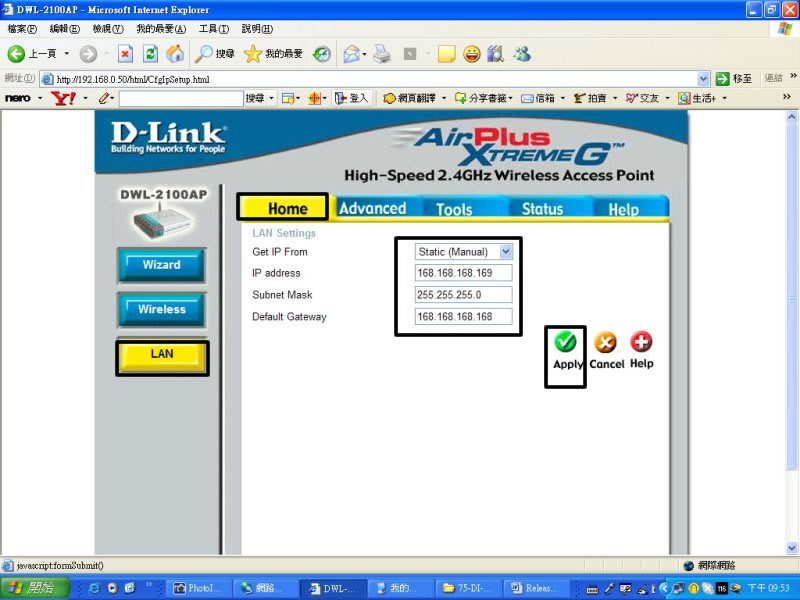Switch to the Tools tab
The width and height of the screenshot is (800, 600).
pyautogui.click(x=454, y=209)
